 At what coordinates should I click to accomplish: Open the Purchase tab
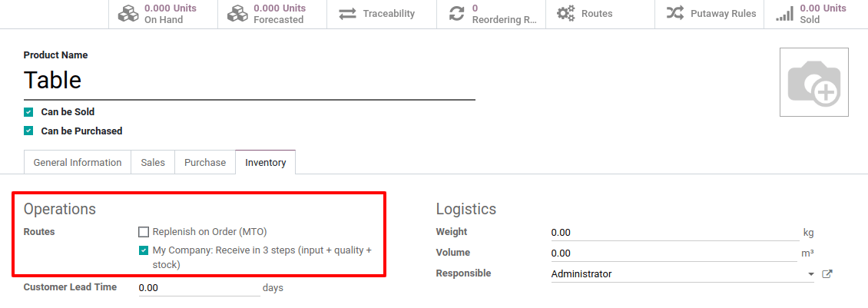click(205, 163)
